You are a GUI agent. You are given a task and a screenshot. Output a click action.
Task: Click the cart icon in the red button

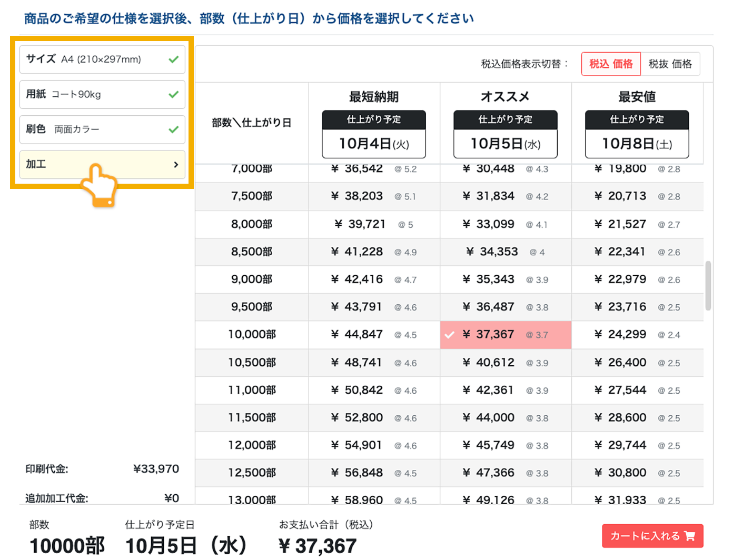[689, 536]
